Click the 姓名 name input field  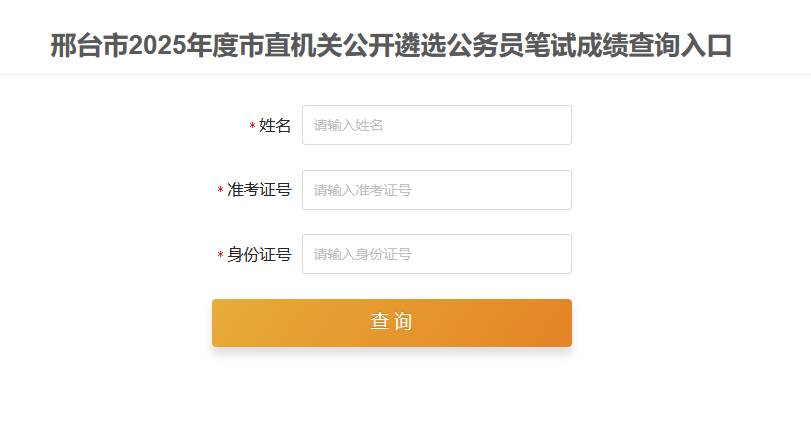[x=436, y=125]
